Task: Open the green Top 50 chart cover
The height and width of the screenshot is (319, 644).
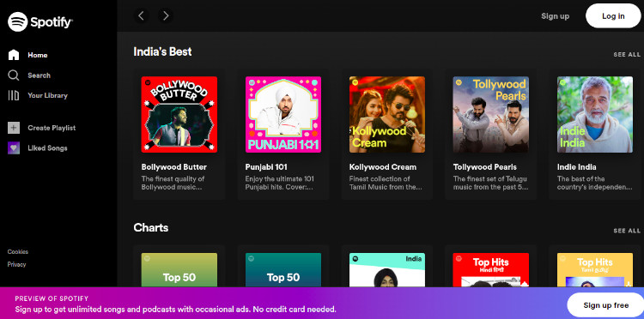Action: pos(179,270)
